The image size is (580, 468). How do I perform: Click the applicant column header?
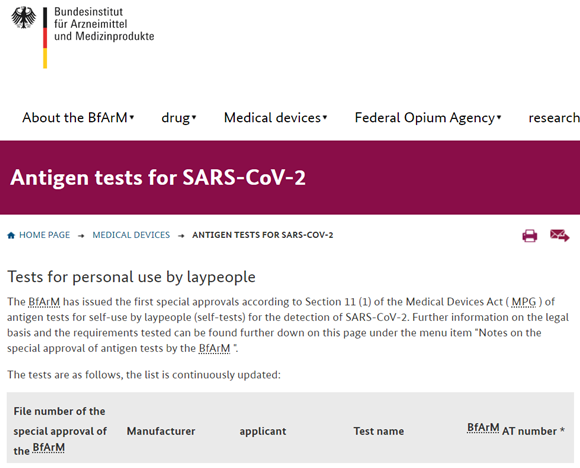click(x=263, y=431)
